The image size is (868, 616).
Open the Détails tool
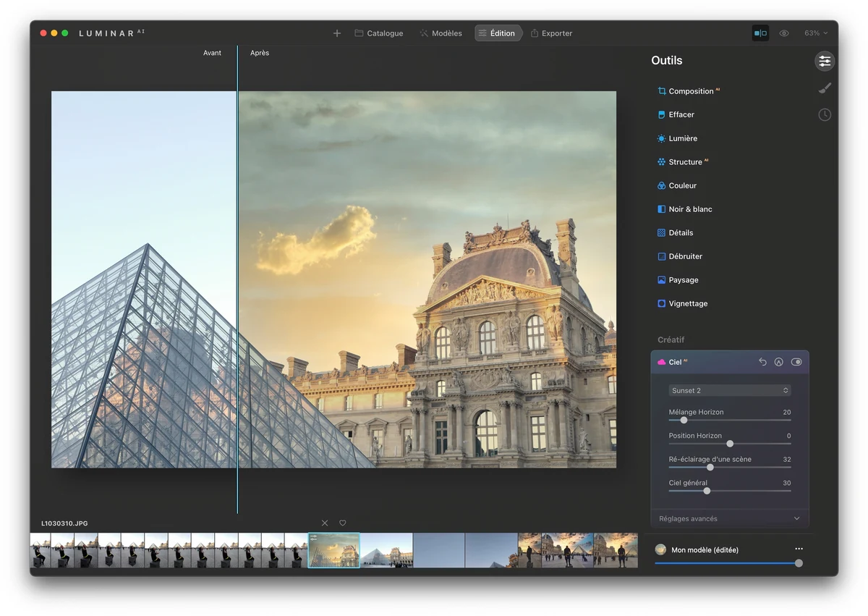click(675, 232)
